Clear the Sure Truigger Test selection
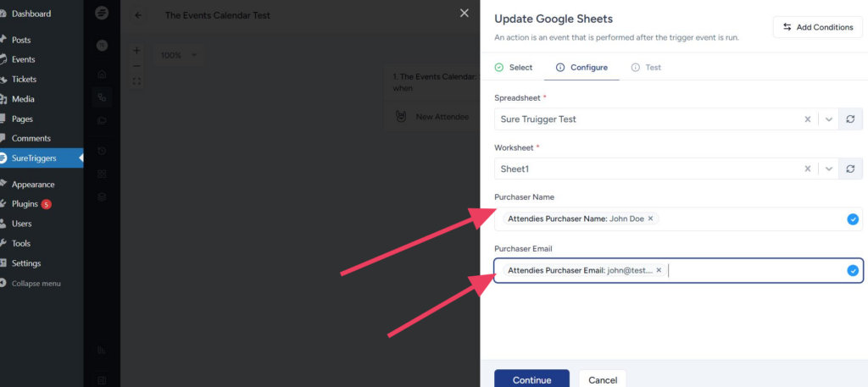The height and width of the screenshot is (387, 868). (x=808, y=119)
